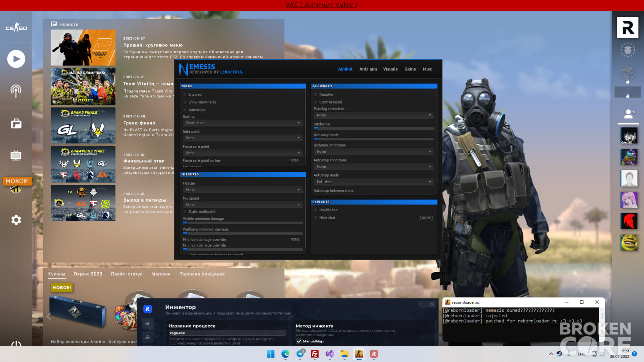The width and height of the screenshot is (644, 362).
Task: Open the Bodyaim conditions dropdown
Action: pos(374,151)
